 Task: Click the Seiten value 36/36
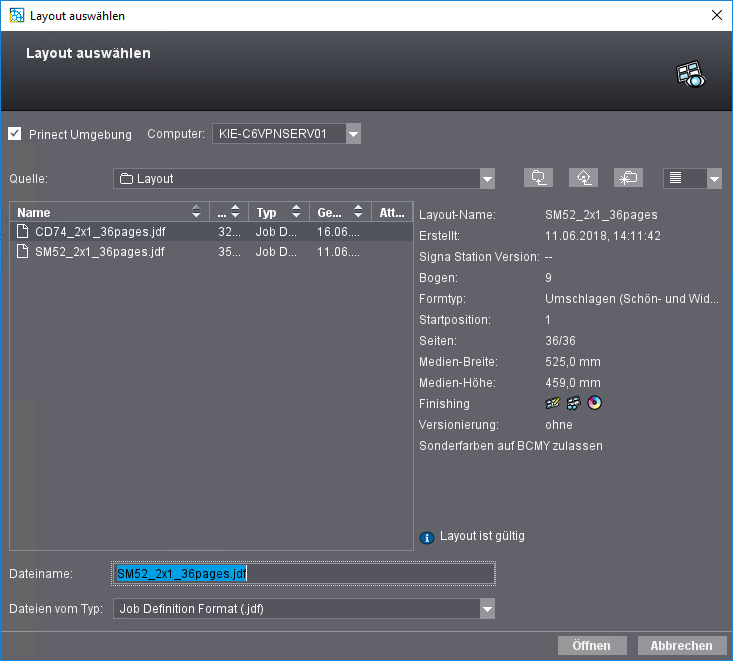point(560,341)
